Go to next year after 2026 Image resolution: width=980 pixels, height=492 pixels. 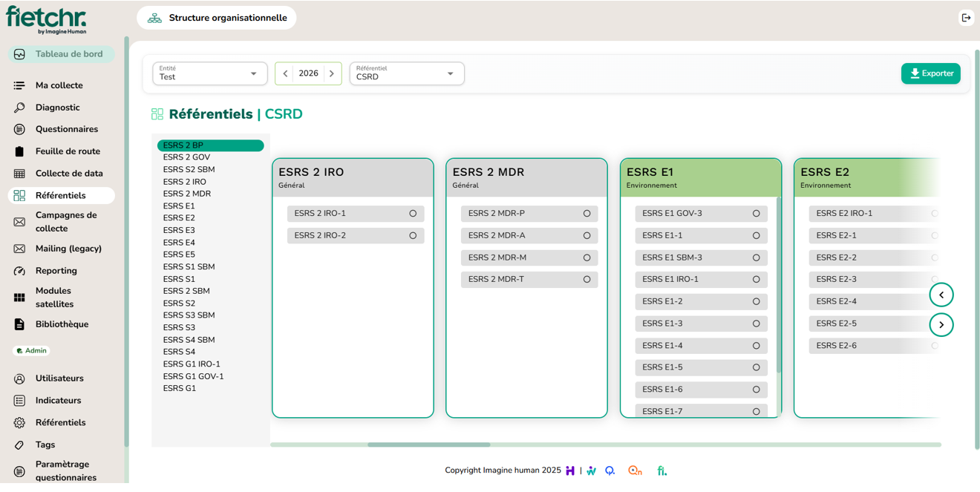[332, 73]
